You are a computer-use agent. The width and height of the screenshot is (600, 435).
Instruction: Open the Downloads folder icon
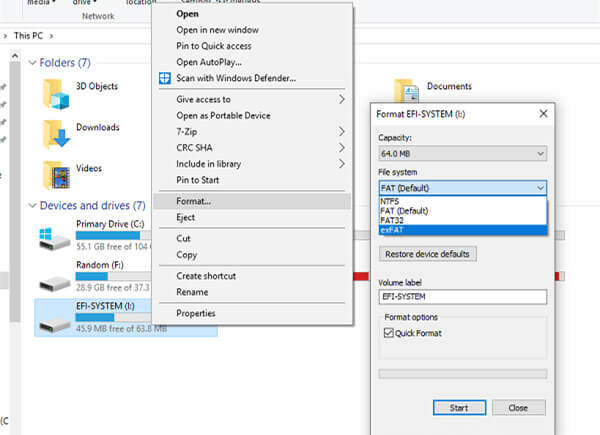58,134
